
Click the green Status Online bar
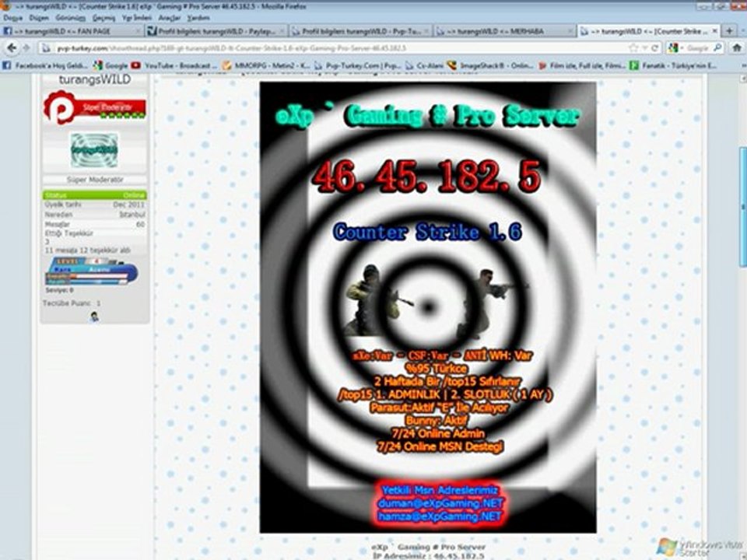(x=95, y=194)
